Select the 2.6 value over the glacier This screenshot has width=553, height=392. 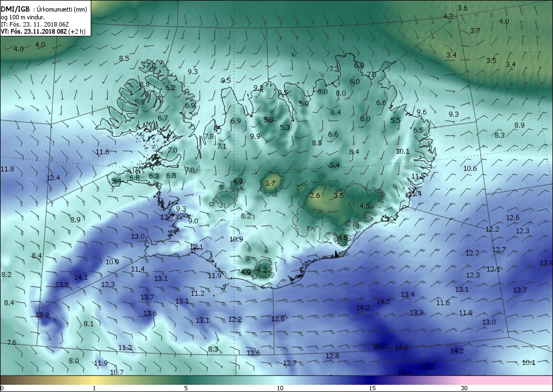click(315, 196)
